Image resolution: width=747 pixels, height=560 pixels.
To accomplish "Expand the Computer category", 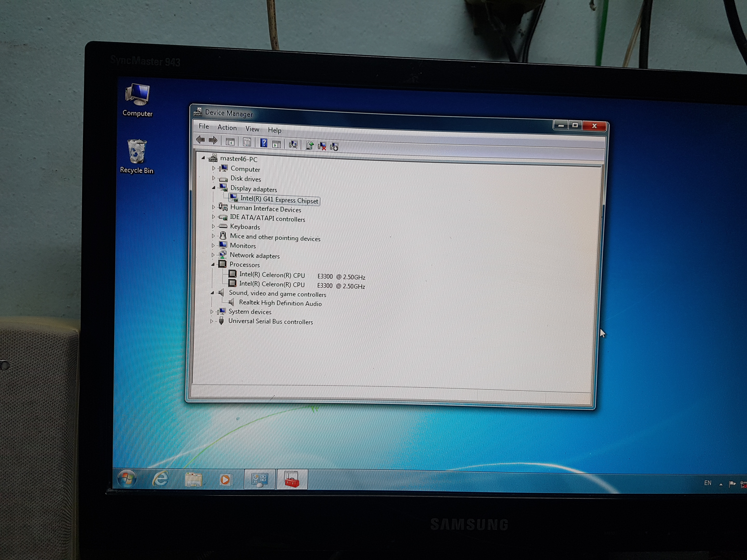I will (x=213, y=168).
